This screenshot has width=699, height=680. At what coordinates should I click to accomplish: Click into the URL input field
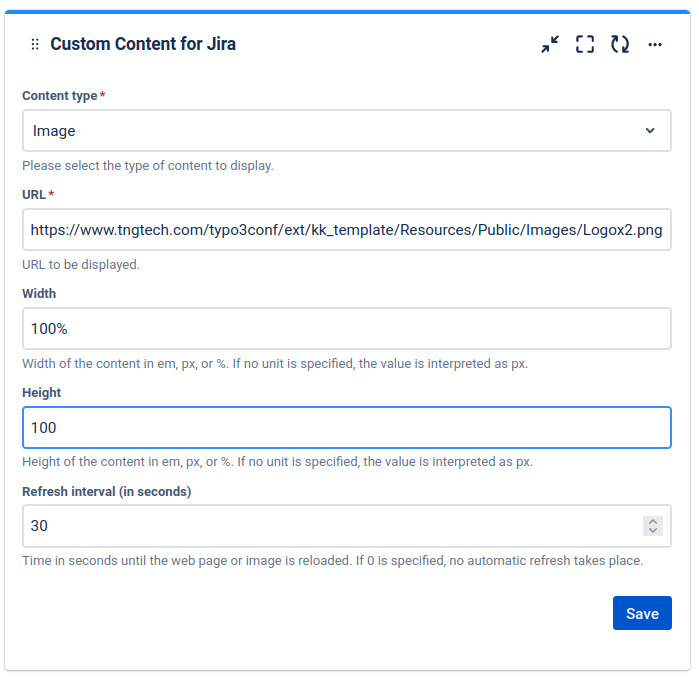pyautogui.click(x=346, y=230)
